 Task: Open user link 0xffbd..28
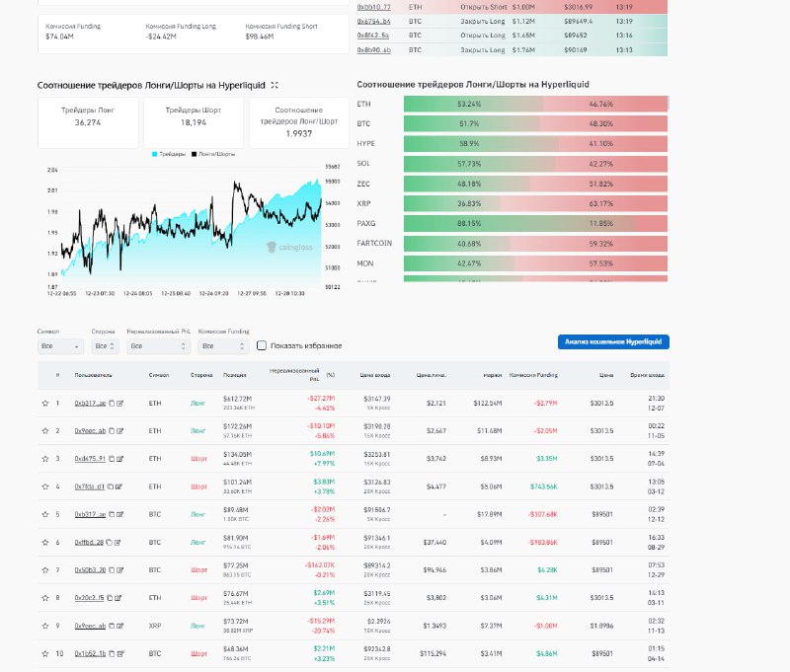(x=90, y=542)
